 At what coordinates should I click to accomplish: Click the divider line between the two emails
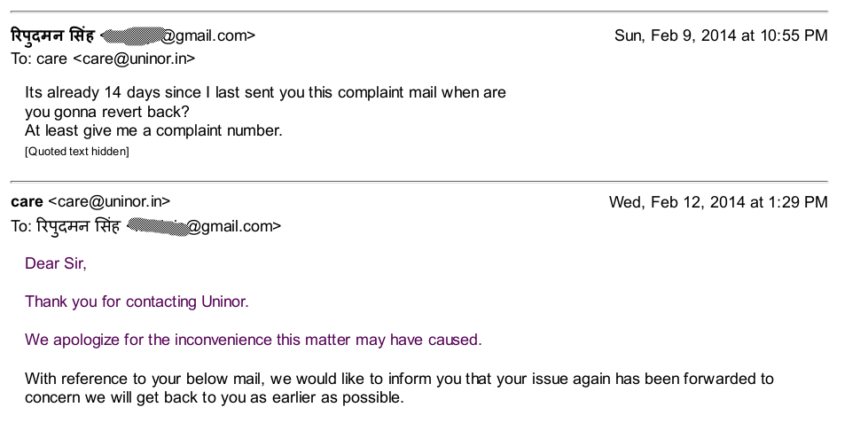point(419,181)
